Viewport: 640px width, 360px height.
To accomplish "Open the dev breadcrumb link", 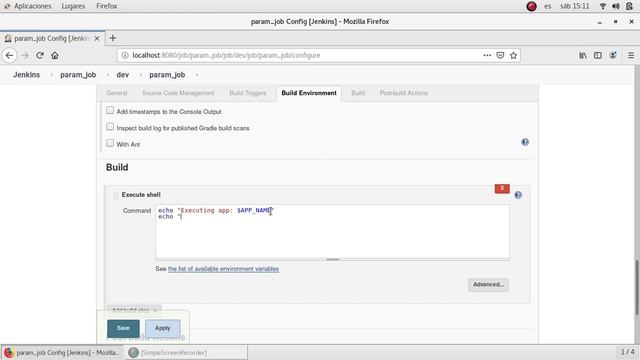I will point(122,75).
